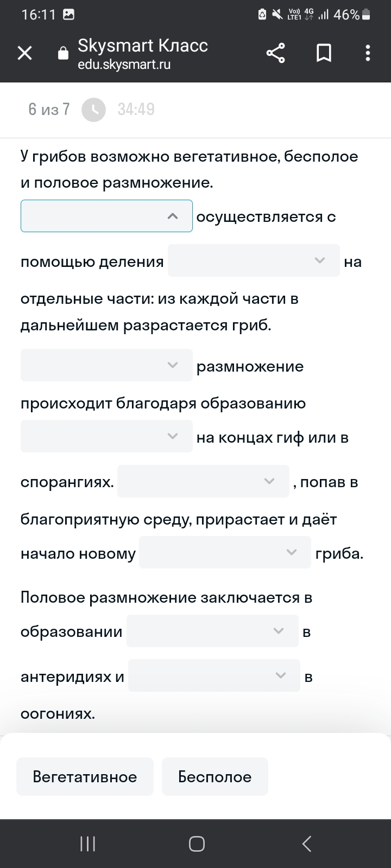Expand the dropdown after "начало новому"
391x868 pixels.
[x=225, y=552]
